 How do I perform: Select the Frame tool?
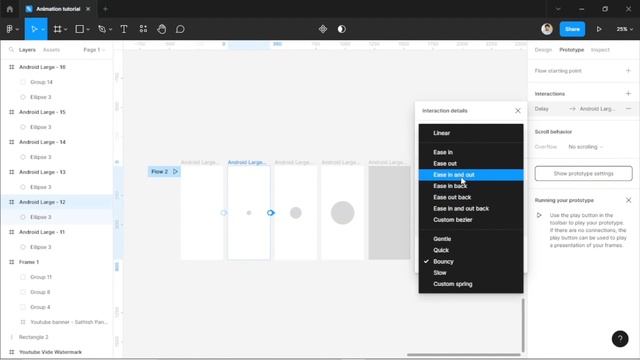pyautogui.click(x=57, y=29)
